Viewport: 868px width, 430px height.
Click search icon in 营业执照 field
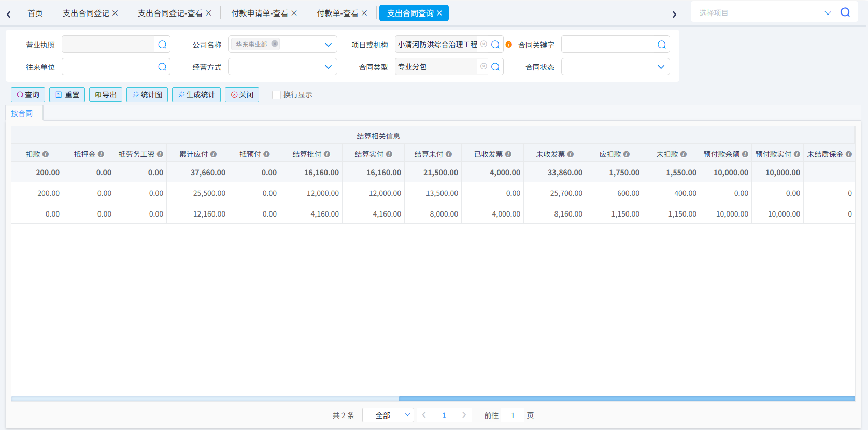(x=162, y=45)
